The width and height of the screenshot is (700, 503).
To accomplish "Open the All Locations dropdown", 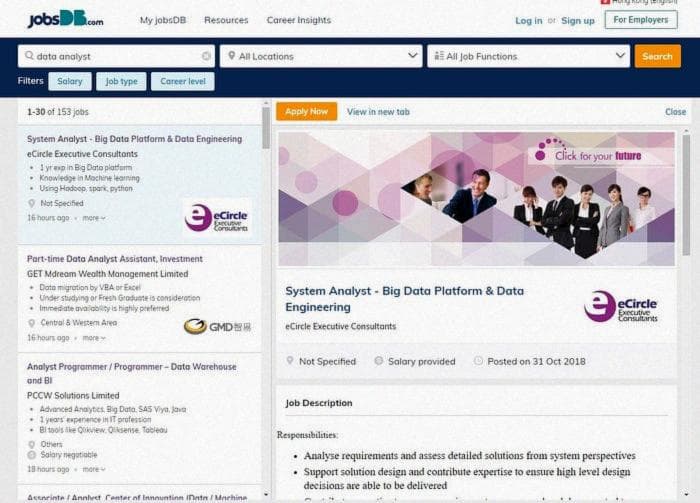I will tap(320, 57).
